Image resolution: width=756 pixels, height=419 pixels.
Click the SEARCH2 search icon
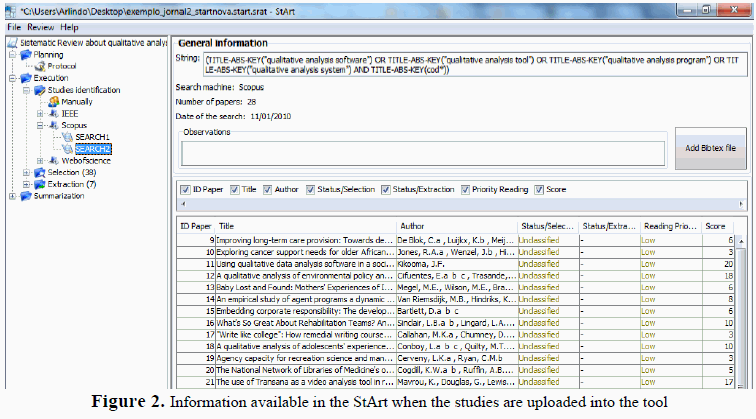(66, 148)
